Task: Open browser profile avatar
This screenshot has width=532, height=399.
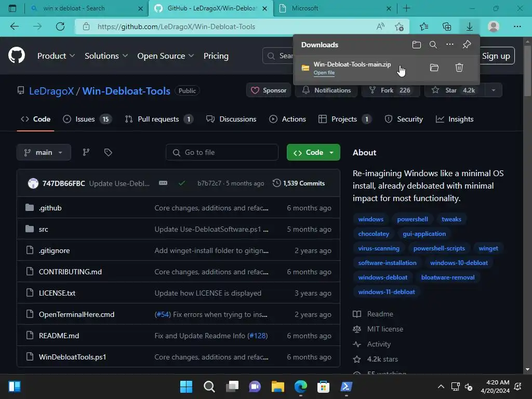Action: point(494,26)
